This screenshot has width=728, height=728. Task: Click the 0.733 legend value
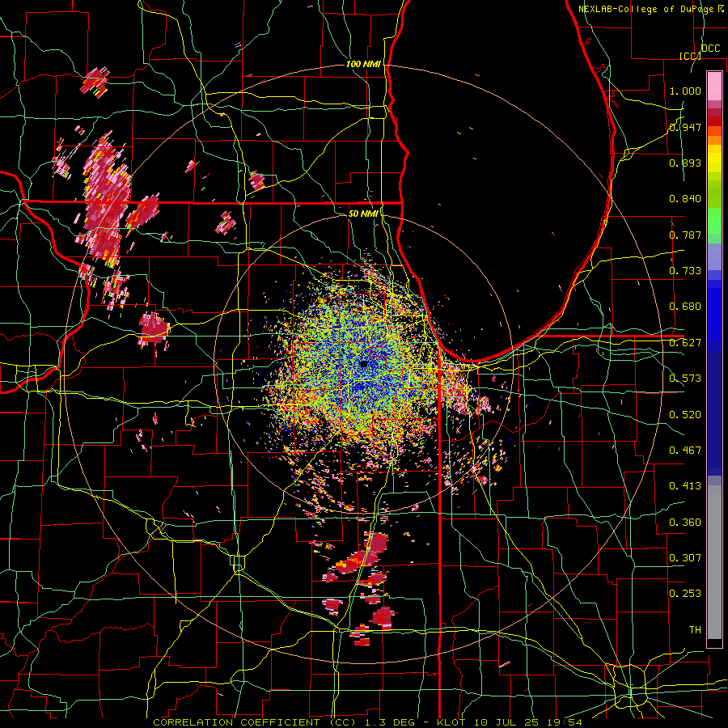tap(685, 271)
